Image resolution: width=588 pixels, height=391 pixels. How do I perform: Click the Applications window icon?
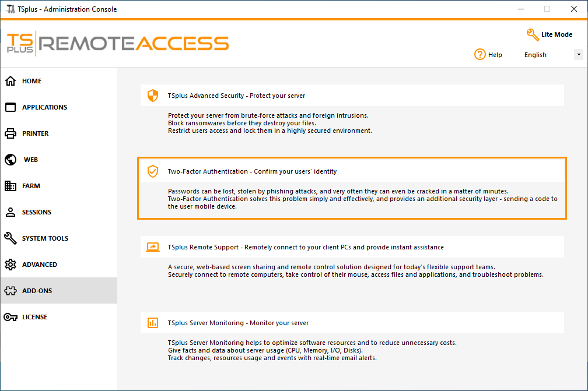pyautogui.click(x=9, y=107)
